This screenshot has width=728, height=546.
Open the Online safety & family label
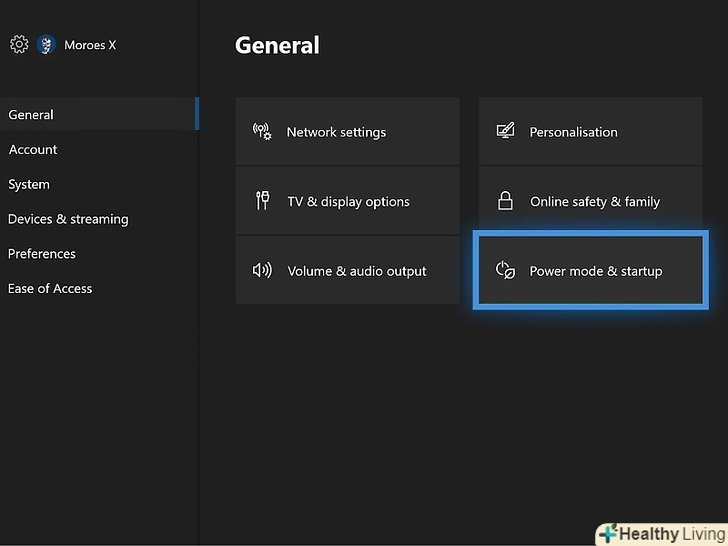point(594,202)
